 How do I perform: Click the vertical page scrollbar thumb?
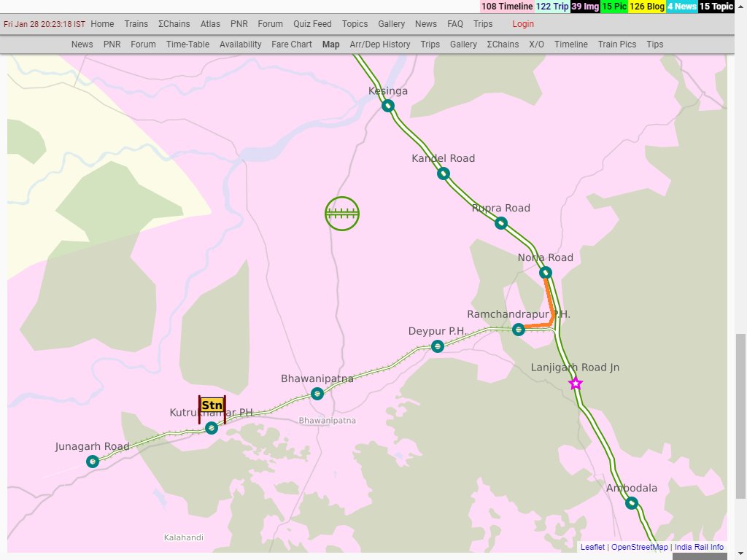coord(740,416)
